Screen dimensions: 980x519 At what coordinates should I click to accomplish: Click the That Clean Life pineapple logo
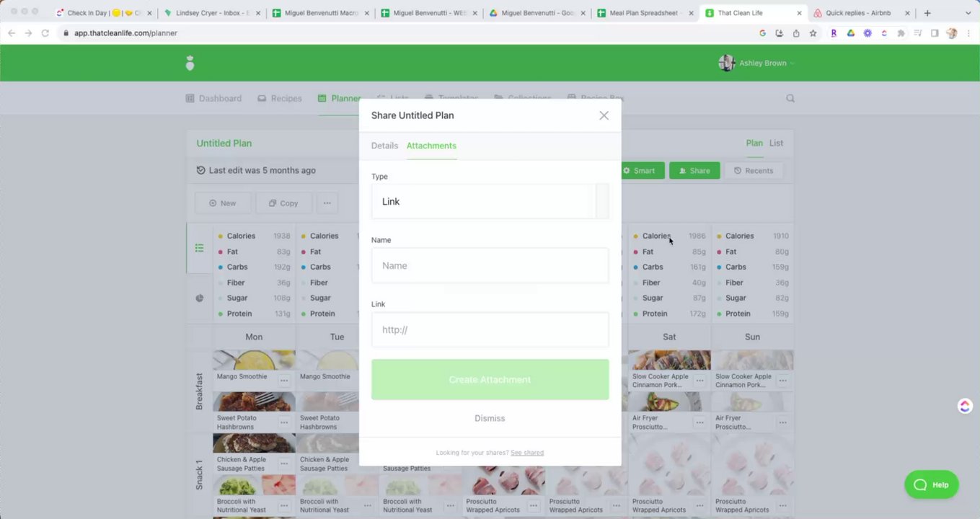tap(190, 63)
